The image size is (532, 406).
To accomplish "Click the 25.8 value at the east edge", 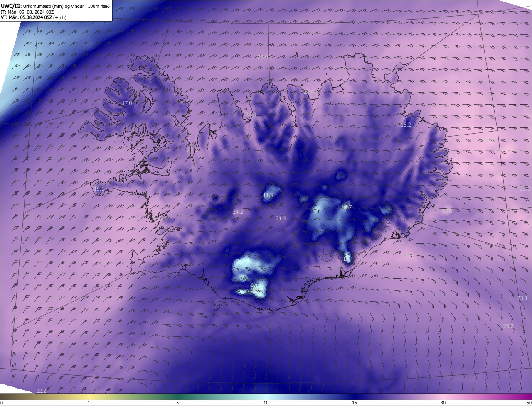I will [x=525, y=188].
